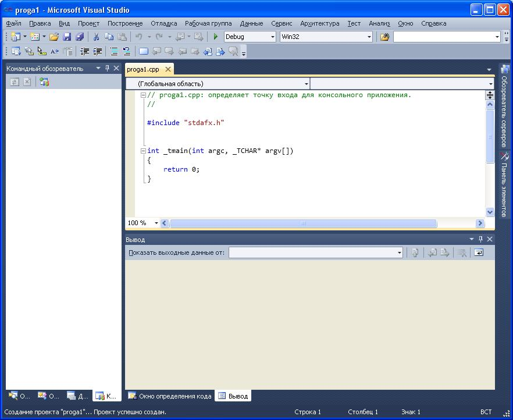Toggle a bookmark on current line
Image resolution: width=513 pixels, height=420 pixels.
(x=143, y=51)
